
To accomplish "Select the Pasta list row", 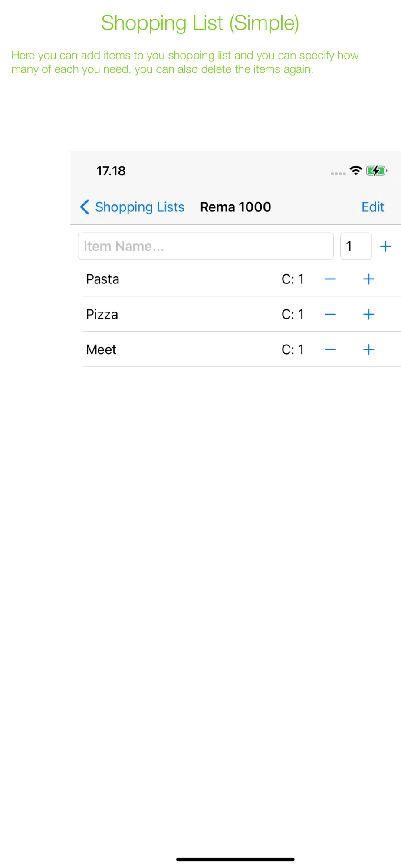I will pos(174,279).
